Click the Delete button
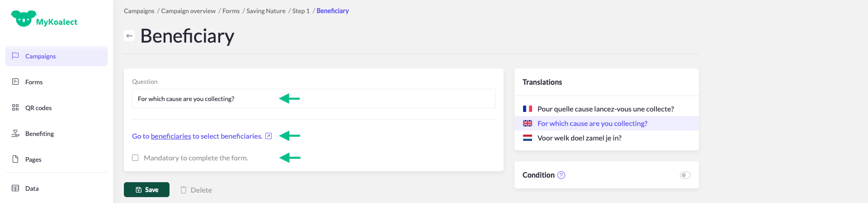868x203 pixels. click(196, 190)
